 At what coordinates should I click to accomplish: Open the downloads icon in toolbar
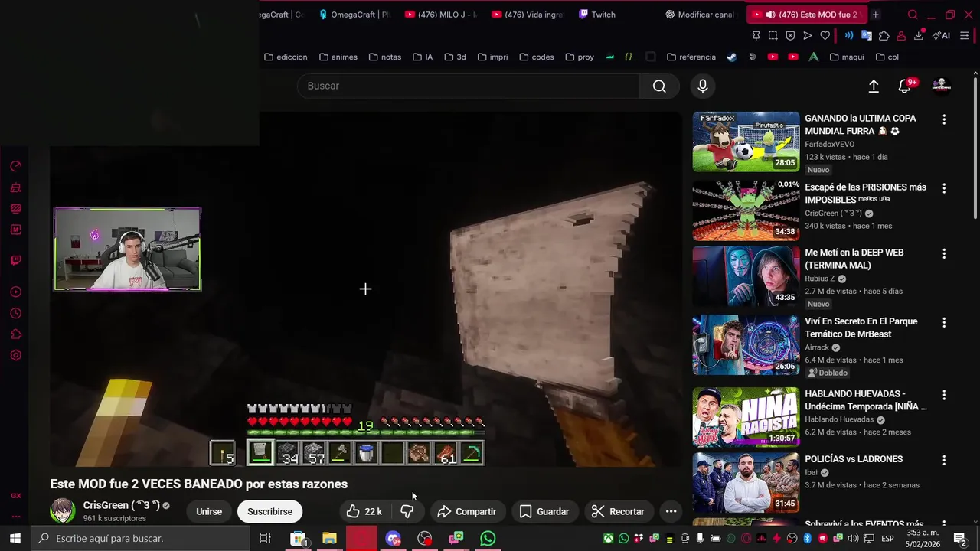click(918, 35)
